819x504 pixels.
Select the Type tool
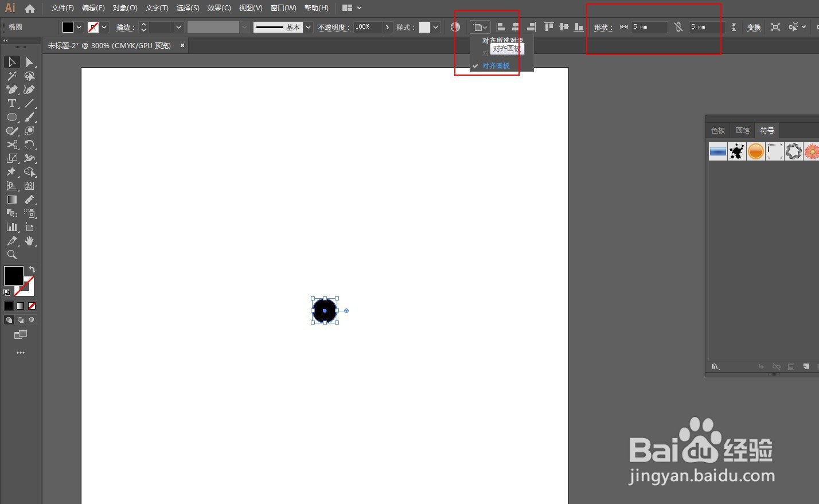coord(12,103)
